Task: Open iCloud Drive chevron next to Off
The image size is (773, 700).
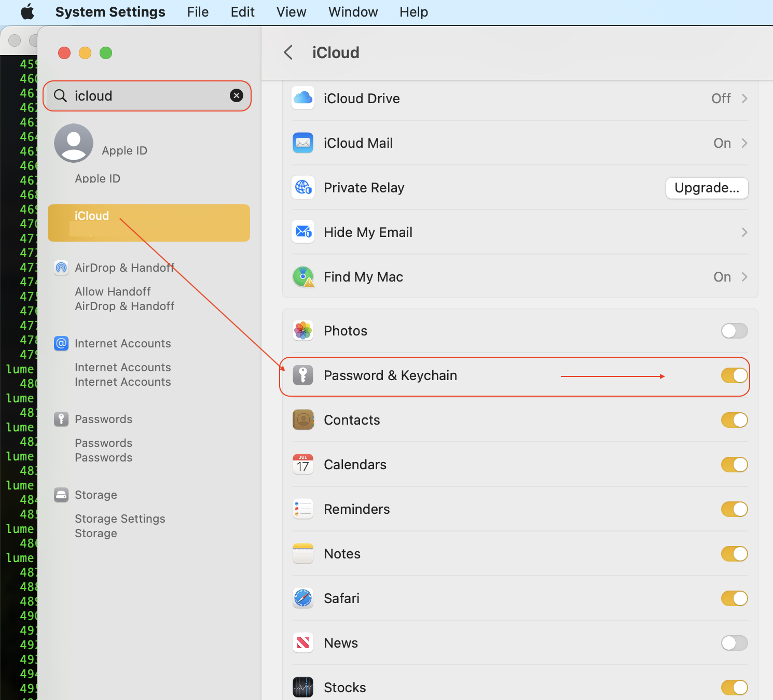Action: [744, 99]
